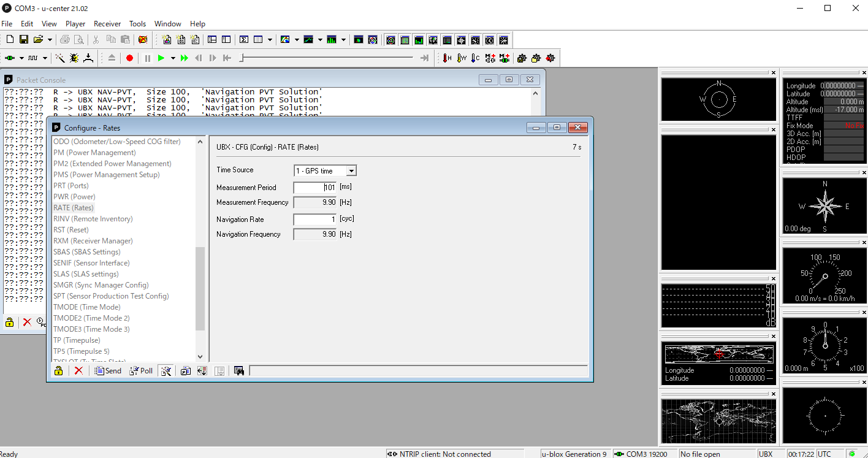
Task: Open the File menu
Action: pyautogui.click(x=7, y=23)
